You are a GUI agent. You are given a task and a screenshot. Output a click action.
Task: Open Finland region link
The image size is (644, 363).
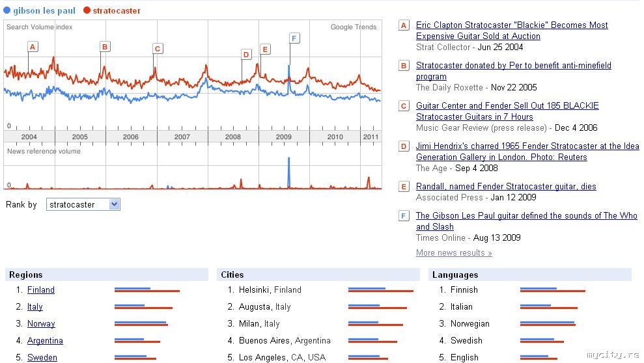[x=40, y=289]
